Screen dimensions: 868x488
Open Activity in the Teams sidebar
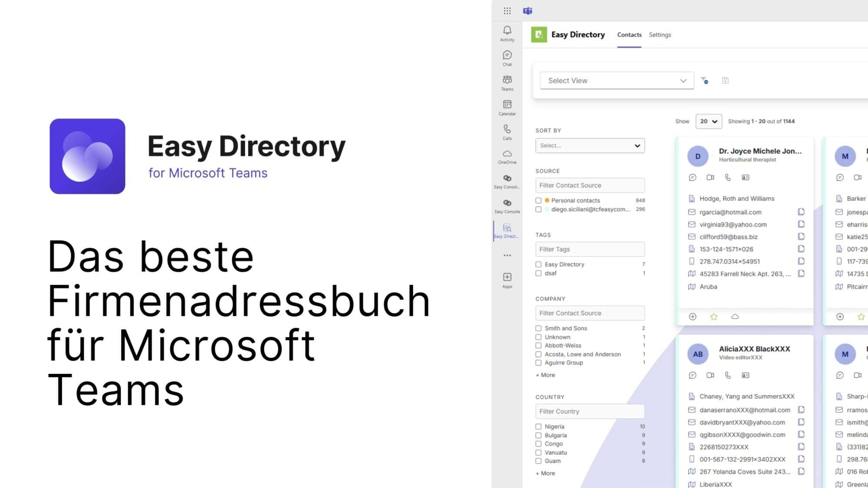[507, 33]
